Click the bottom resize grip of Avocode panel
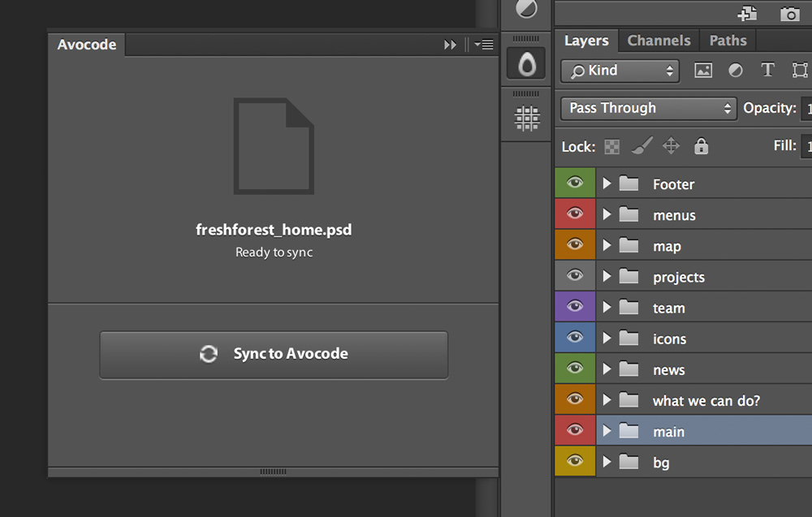The width and height of the screenshot is (812, 517). 273,472
